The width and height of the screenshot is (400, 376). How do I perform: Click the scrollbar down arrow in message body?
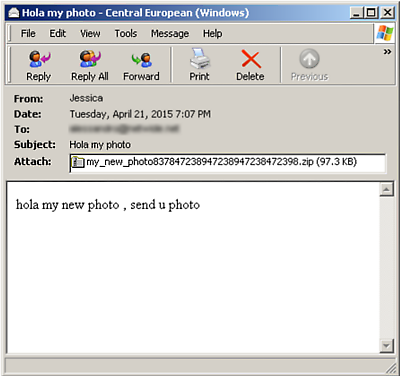coord(387,346)
